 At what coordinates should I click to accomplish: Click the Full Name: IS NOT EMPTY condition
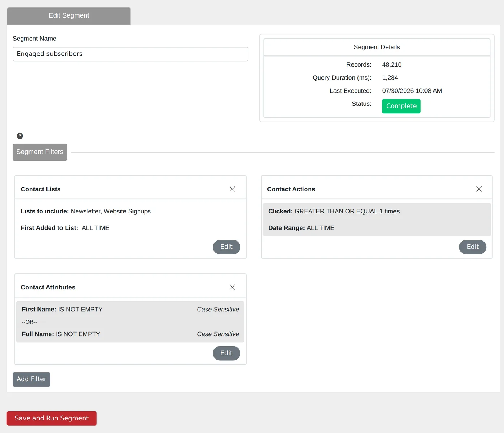pos(61,334)
